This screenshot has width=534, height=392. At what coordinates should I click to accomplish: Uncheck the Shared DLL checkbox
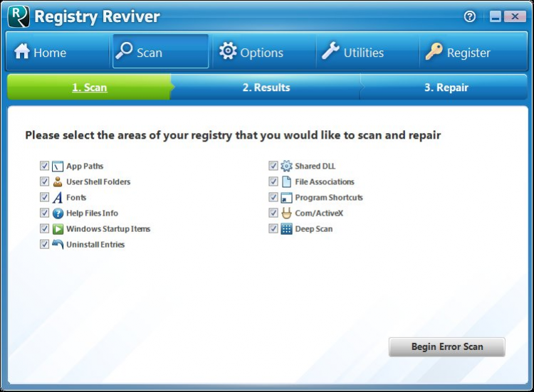273,166
